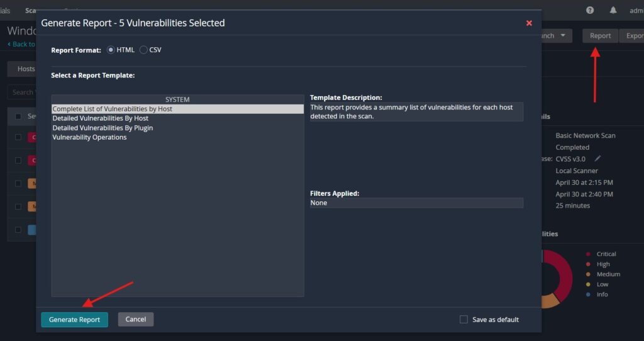Click the Generate Report button
Image resolution: width=644 pixels, height=341 pixels.
click(x=74, y=320)
